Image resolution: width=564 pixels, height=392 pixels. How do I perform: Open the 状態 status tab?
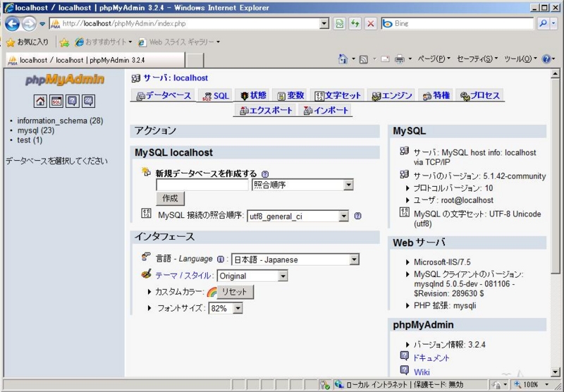(253, 96)
